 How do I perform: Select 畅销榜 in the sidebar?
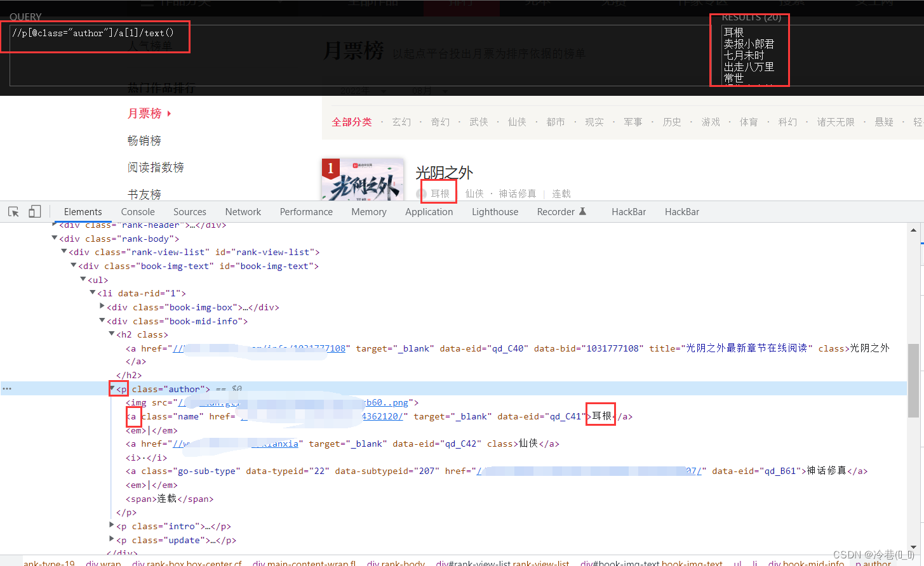(145, 140)
